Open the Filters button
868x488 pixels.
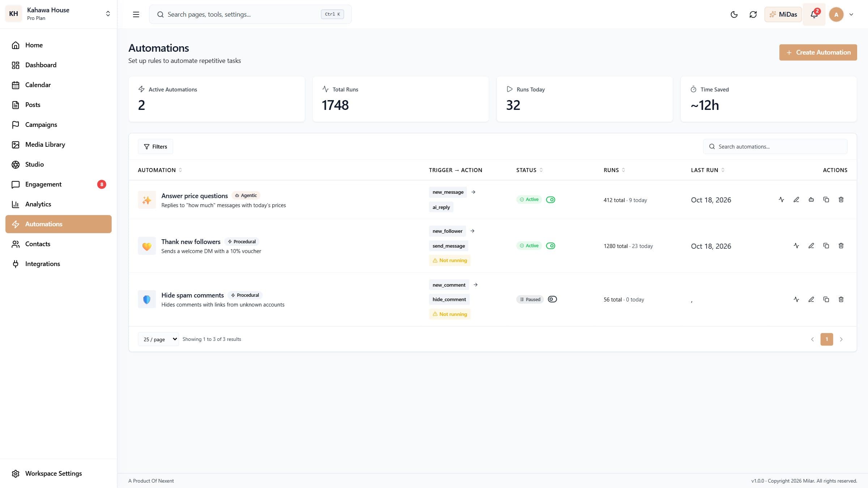[x=155, y=146]
